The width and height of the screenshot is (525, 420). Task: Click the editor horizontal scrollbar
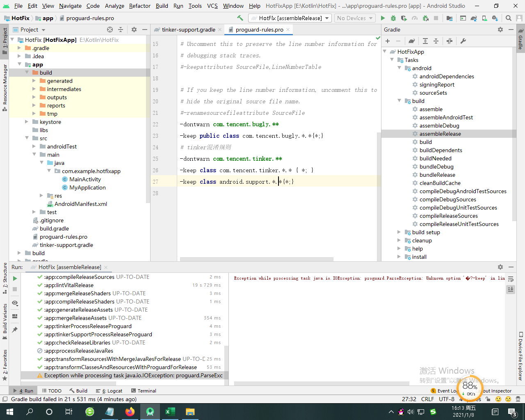[x=256, y=259]
